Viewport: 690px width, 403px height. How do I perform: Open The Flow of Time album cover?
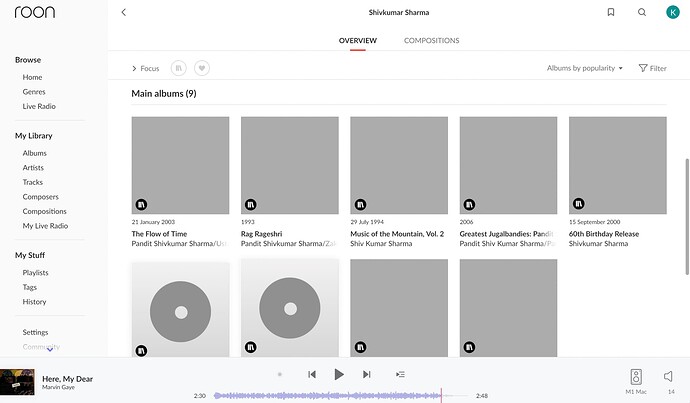(x=180, y=165)
